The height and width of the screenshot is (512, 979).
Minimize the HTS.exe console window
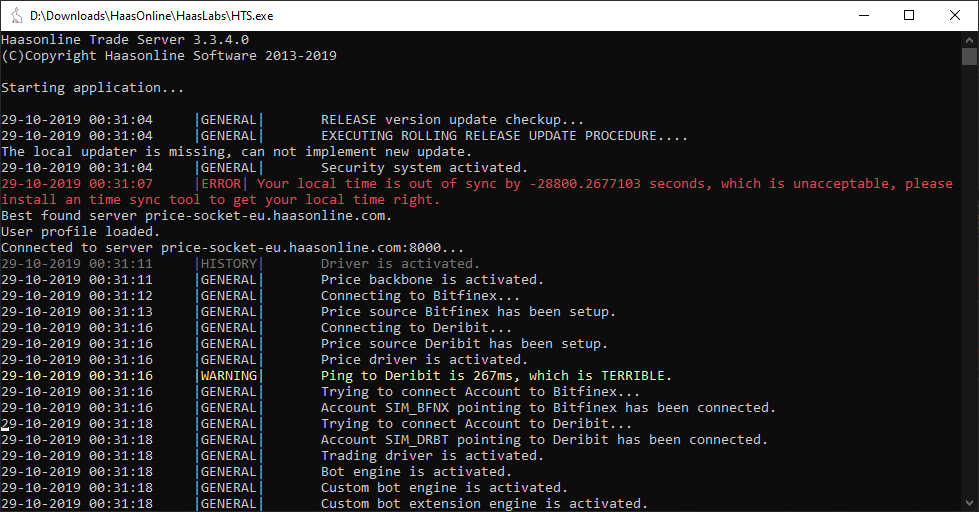pos(864,16)
